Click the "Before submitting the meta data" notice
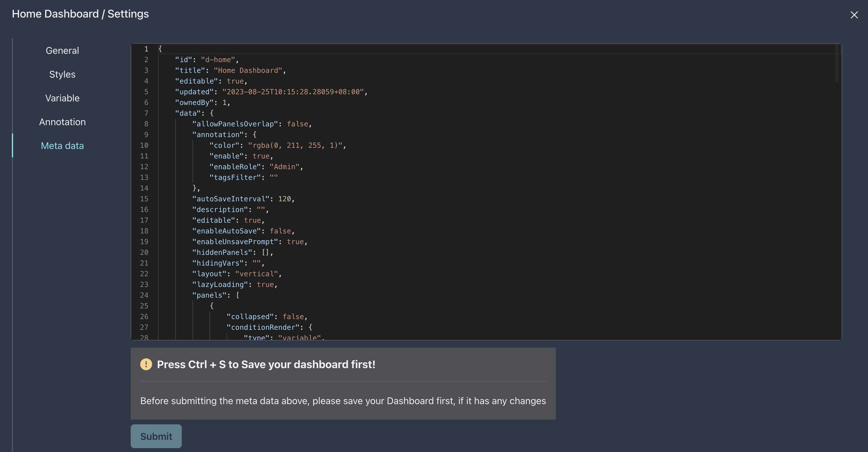This screenshot has width=868, height=452. click(343, 401)
